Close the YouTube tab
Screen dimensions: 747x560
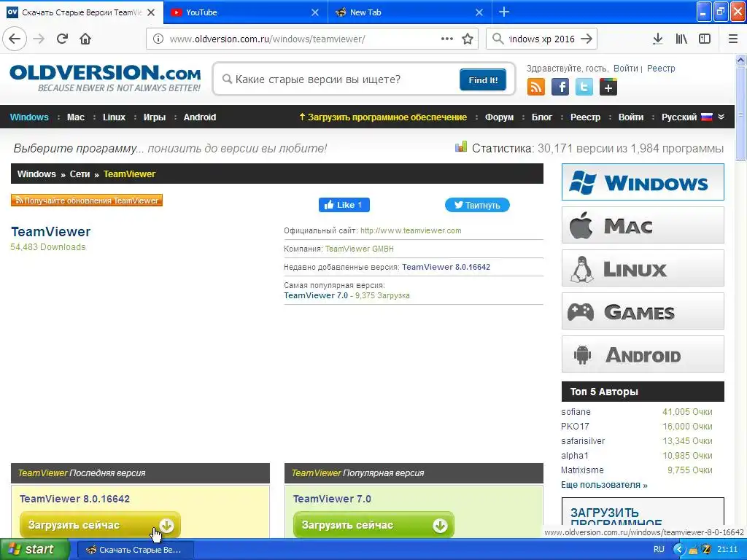click(x=315, y=12)
